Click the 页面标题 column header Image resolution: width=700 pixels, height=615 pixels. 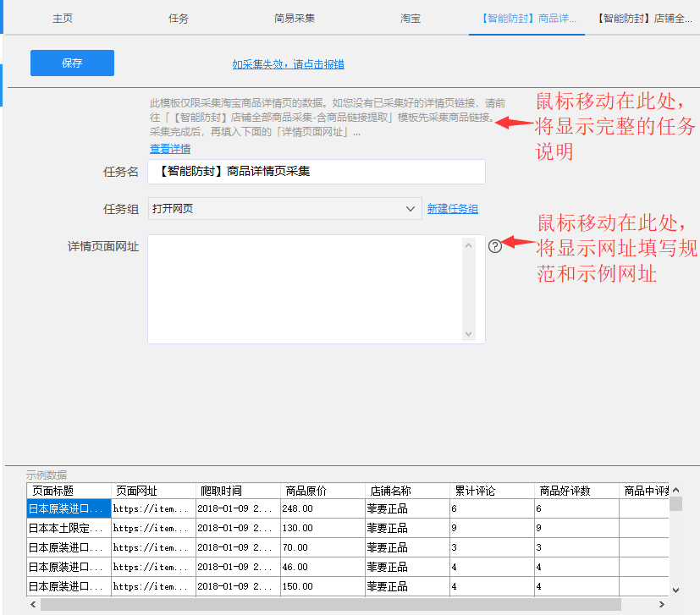click(x=69, y=491)
